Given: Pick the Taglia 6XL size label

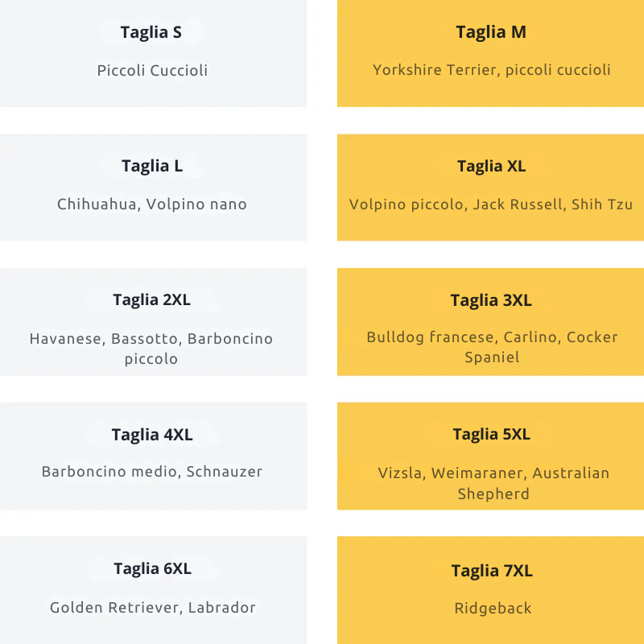Looking at the screenshot, I should click(152, 568).
